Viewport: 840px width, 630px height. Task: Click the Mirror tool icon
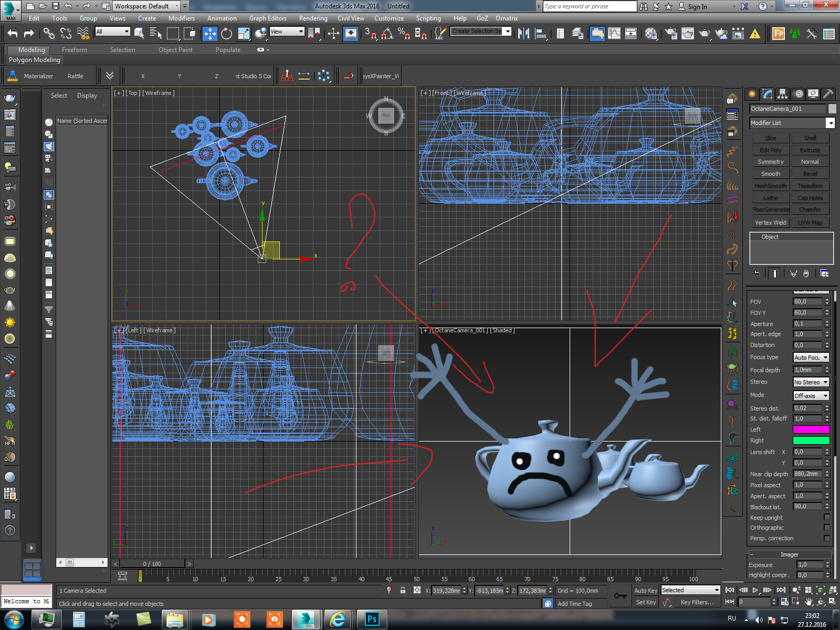[523, 34]
